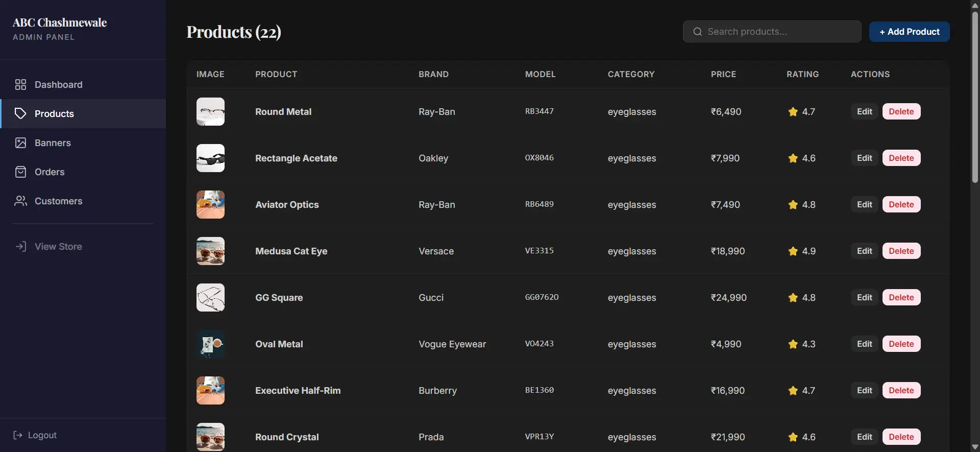
Task: Click the Customers people icon
Action: pyautogui.click(x=20, y=201)
